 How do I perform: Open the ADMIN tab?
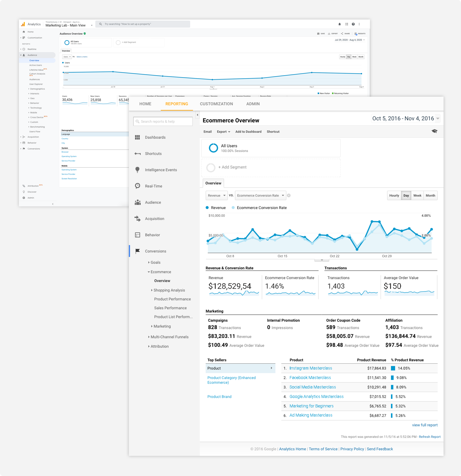(x=253, y=104)
